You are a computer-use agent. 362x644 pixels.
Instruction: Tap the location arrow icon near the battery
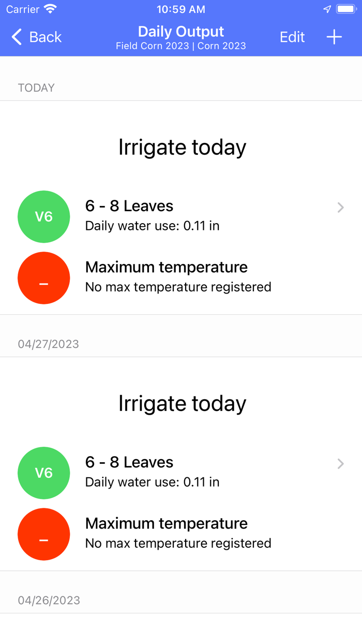coord(327,9)
